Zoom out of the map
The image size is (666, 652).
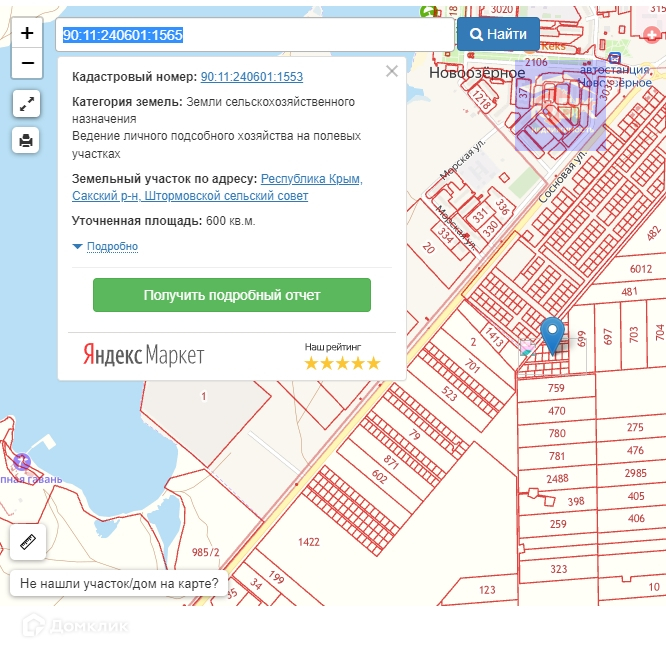point(27,63)
